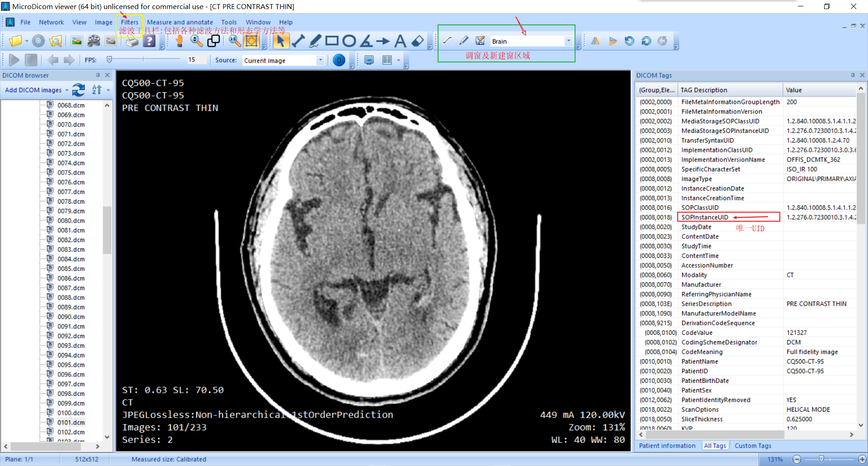Pin the DICOM browser panel
This screenshot has height=466, width=868.
[98, 75]
